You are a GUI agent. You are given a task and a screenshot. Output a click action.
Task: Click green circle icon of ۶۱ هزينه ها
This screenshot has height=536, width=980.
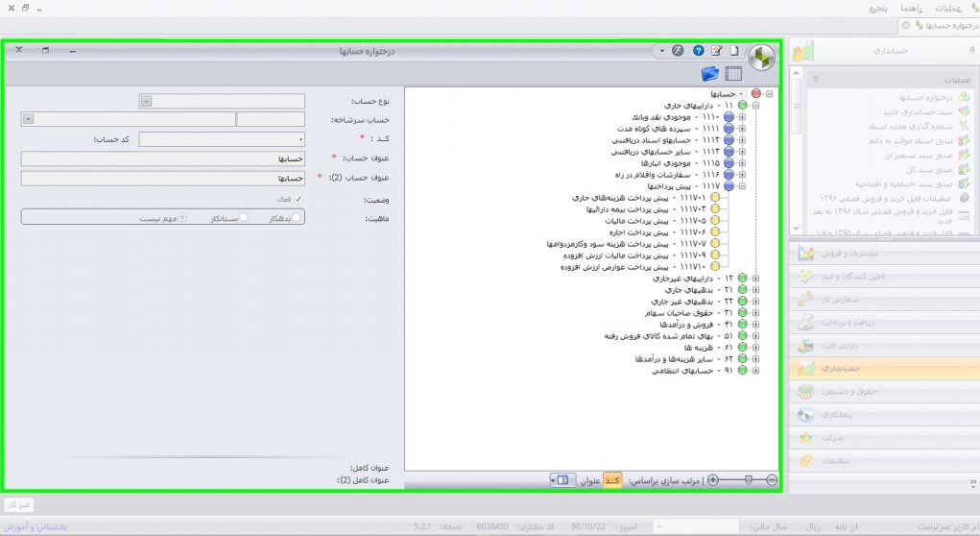(x=743, y=347)
